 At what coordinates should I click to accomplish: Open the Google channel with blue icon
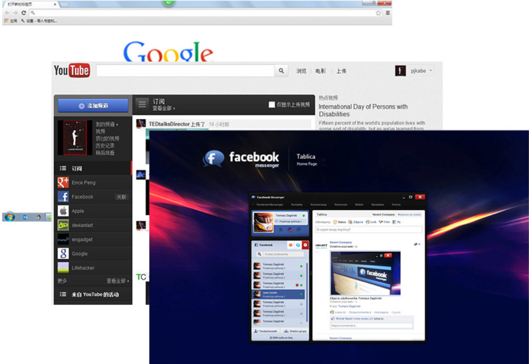pos(94,254)
